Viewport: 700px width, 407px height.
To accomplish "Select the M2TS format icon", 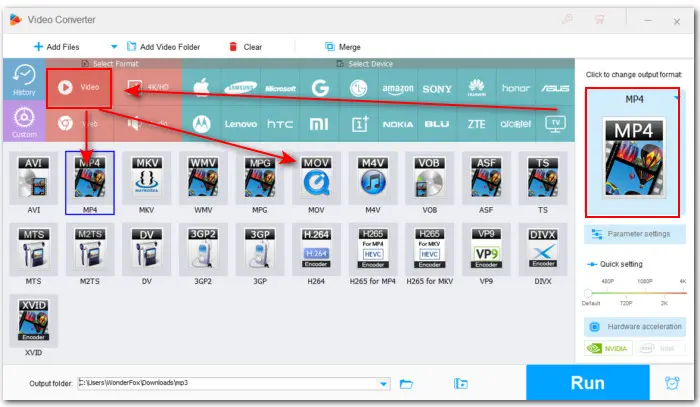I will point(90,249).
